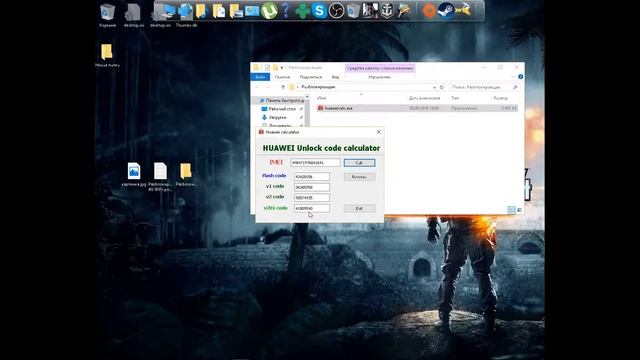The image size is (640, 360).
Task: Click the v2 code output field
Action: (312, 198)
